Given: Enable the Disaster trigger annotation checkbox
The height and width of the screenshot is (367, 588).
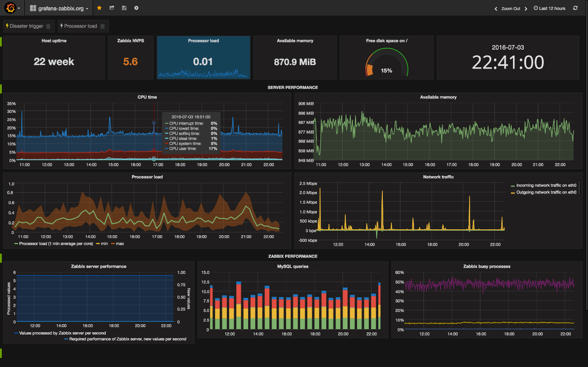Looking at the screenshot, I should [x=48, y=26].
